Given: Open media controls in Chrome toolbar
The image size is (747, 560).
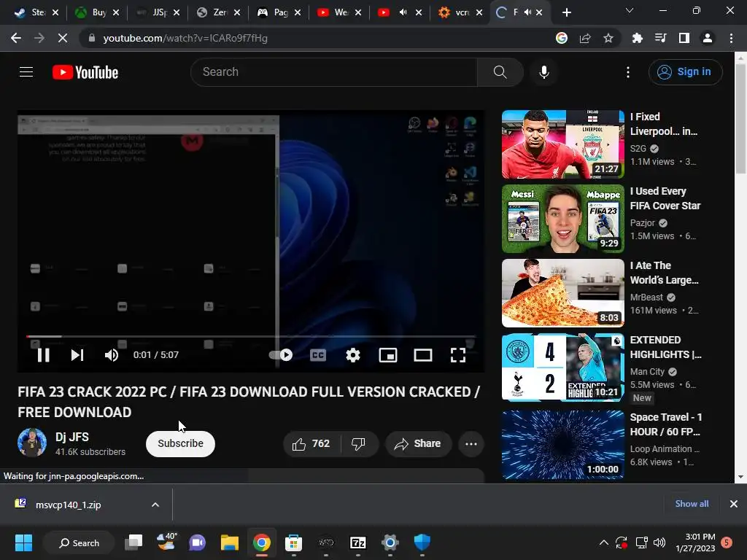Looking at the screenshot, I should click(x=660, y=38).
